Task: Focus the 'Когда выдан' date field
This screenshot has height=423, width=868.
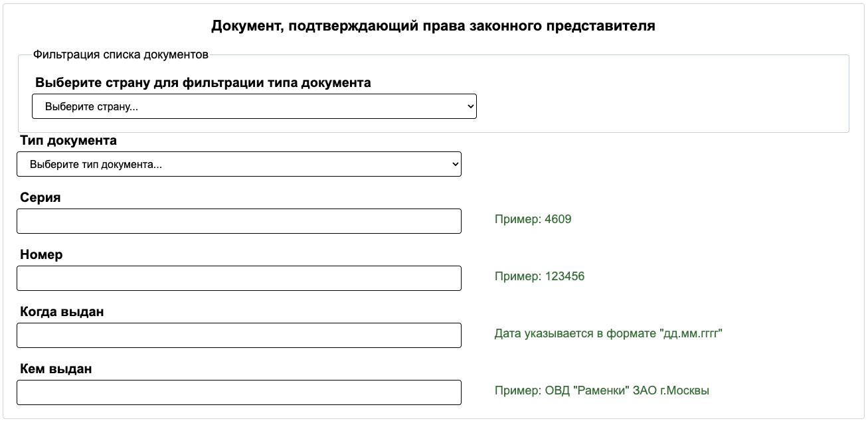Action: [x=238, y=335]
